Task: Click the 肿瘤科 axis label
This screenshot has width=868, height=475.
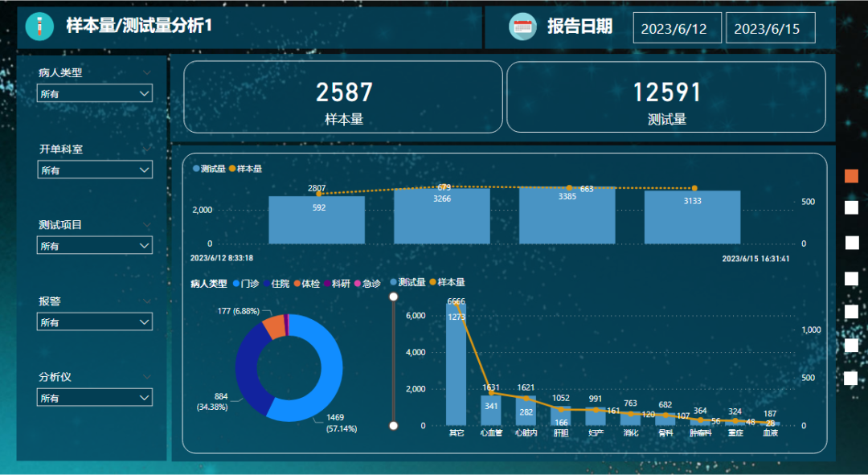Action: coord(700,433)
